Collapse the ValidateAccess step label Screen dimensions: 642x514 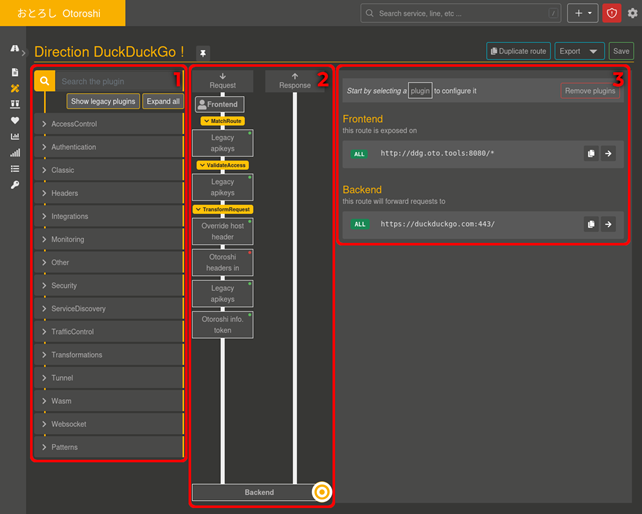pos(223,165)
